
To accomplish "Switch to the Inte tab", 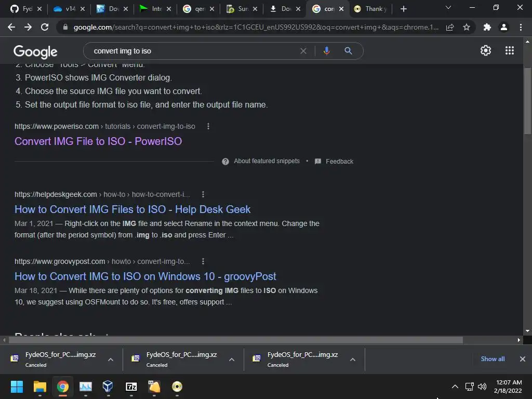I will (151, 9).
